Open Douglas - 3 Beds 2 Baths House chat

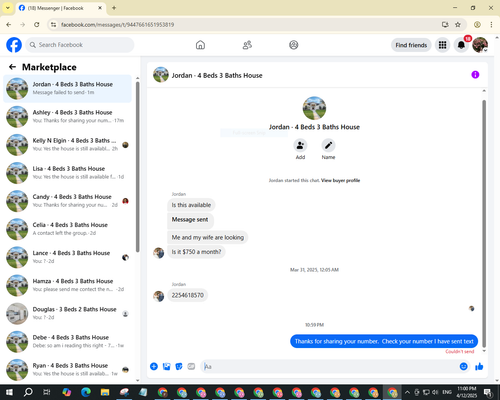(x=67, y=313)
